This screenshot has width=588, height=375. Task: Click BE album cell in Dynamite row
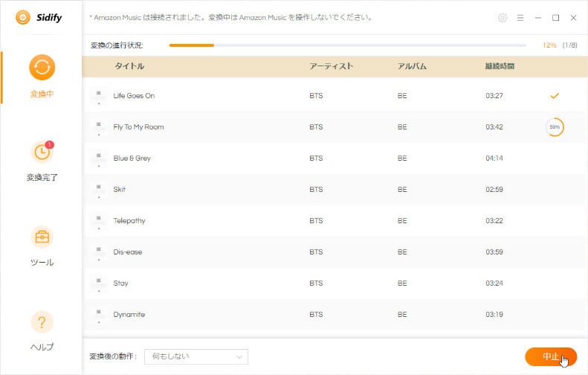(x=402, y=314)
